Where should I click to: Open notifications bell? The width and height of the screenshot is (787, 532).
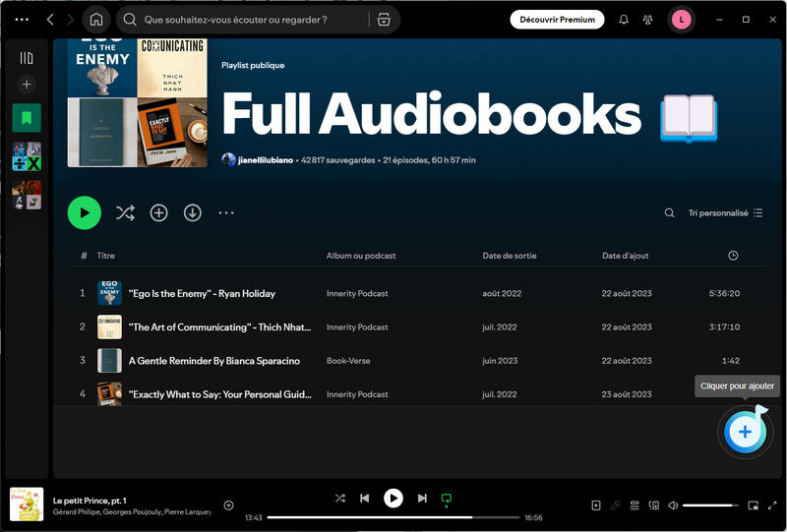[624, 20]
